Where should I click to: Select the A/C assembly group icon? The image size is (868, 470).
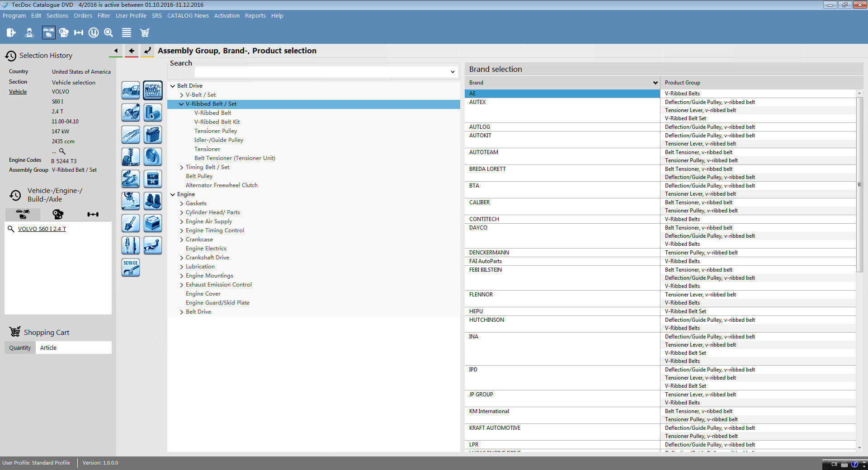pos(153,179)
